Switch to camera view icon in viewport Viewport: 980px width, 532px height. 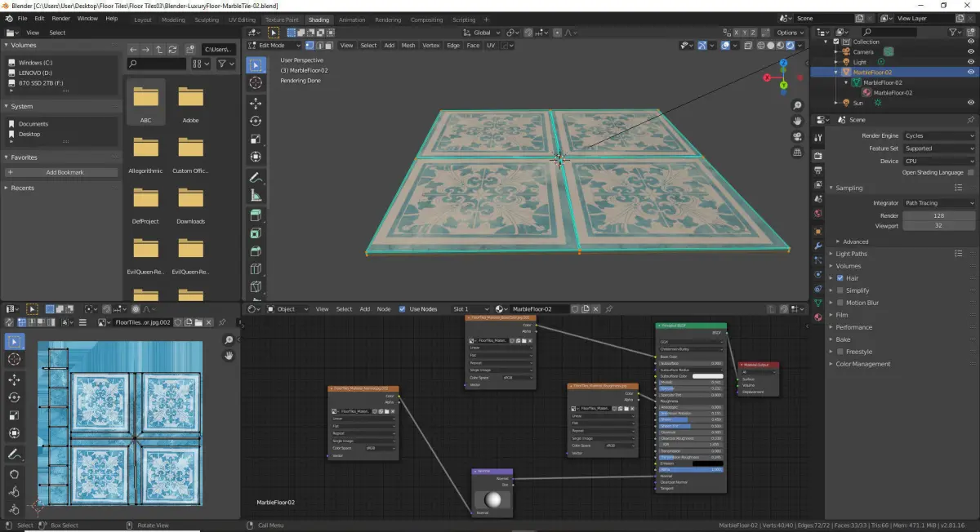click(x=797, y=137)
